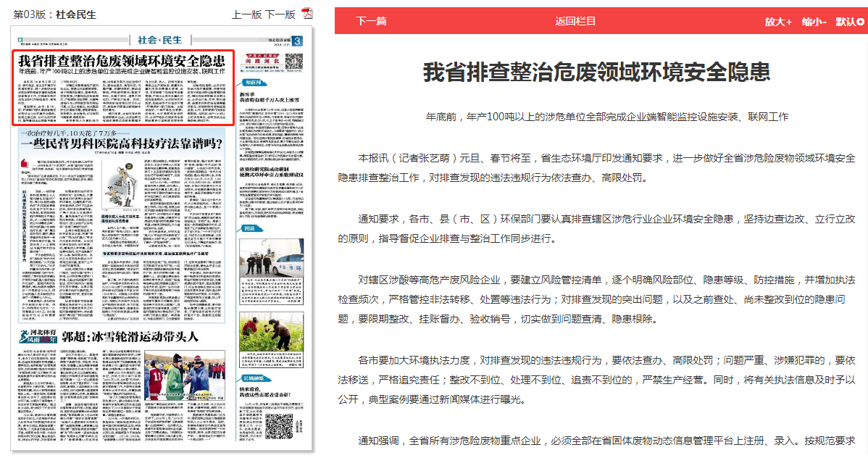Screen dimensions: 868x458
Task: Click the photo of people working in the field
Action: click(x=271, y=331)
